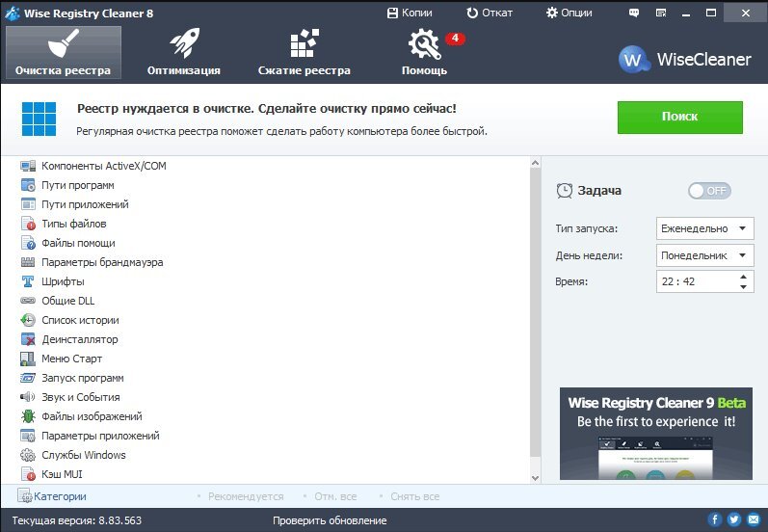The image size is (768, 532).
Task: Click the Windows tiles logo icon
Action: (x=40, y=120)
